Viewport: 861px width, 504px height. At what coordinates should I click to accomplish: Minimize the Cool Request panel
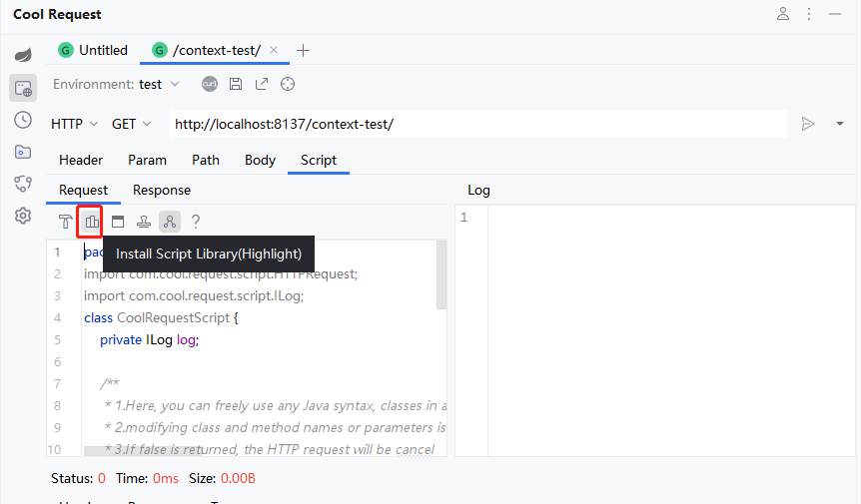[835, 14]
